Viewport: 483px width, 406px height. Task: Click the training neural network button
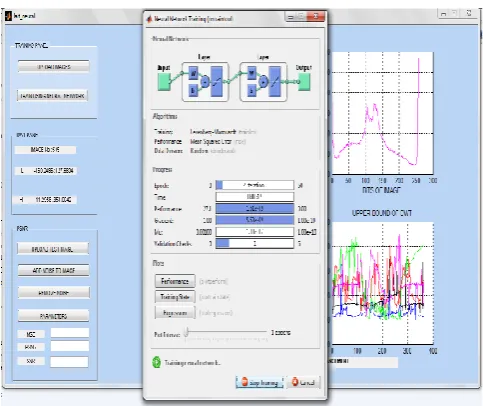coord(52,96)
